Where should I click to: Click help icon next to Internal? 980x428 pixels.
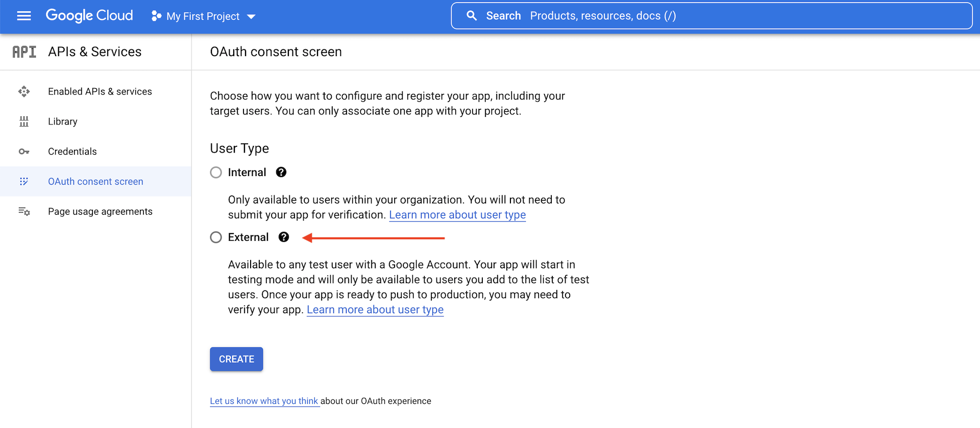[x=281, y=172]
